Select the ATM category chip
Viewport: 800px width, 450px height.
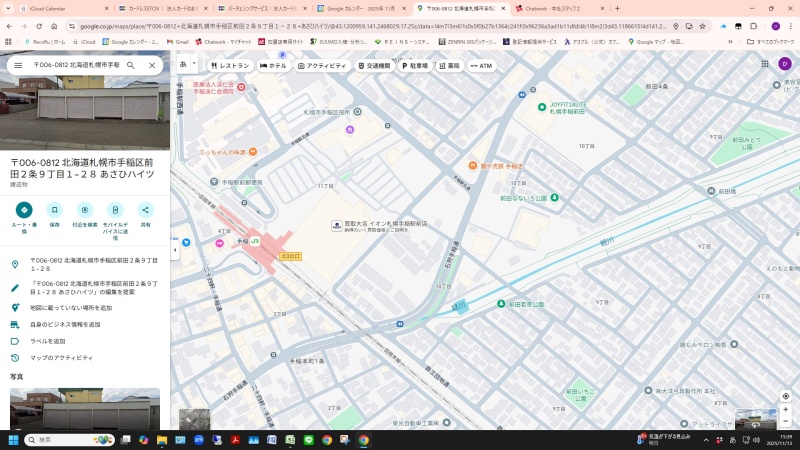coord(481,65)
